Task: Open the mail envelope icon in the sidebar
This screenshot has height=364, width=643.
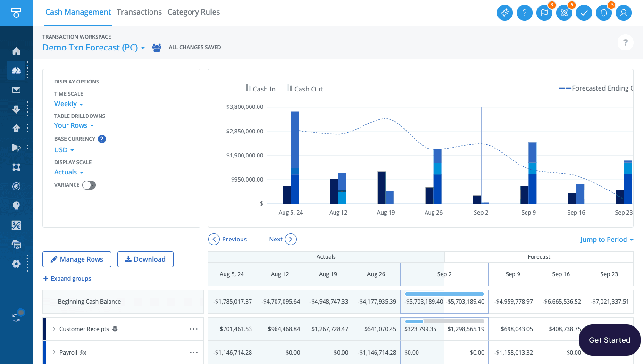Action: click(x=17, y=90)
